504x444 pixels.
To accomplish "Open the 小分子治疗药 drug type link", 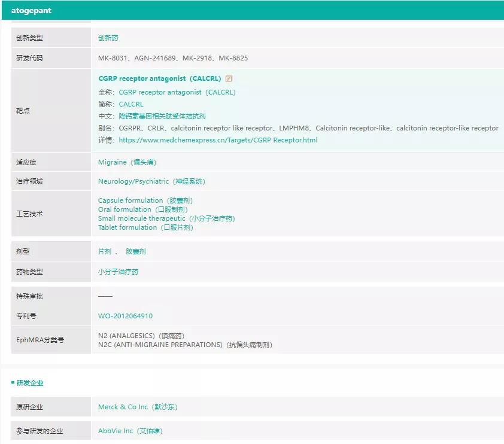I will click(x=118, y=272).
